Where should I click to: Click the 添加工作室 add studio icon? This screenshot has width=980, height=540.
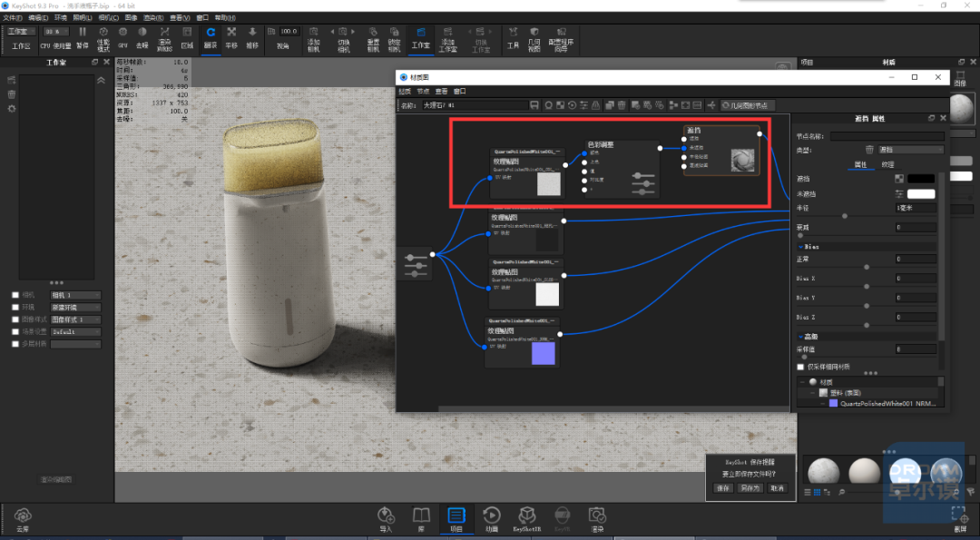(x=447, y=32)
